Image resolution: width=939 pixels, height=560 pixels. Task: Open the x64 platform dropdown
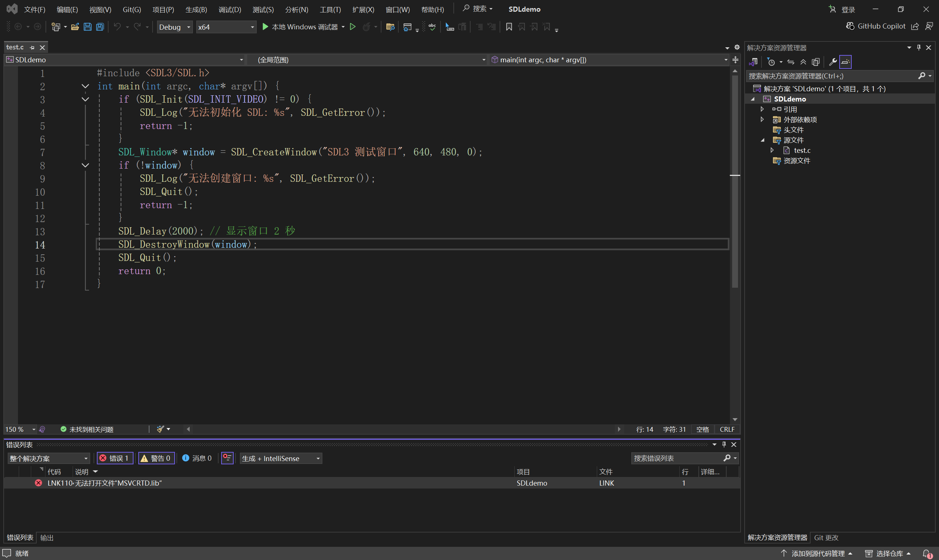point(226,27)
